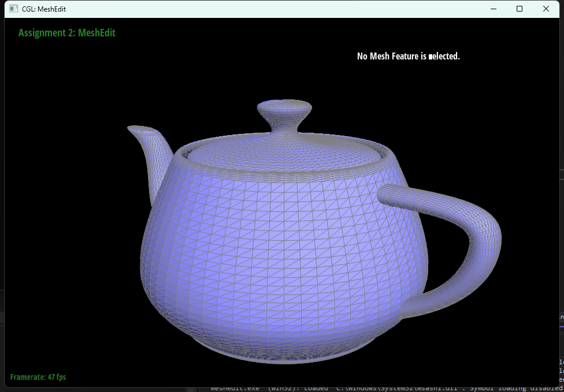Click the CGL: MeshEdit title bar text
Screen dimensions: 564x392
click(x=45, y=9)
